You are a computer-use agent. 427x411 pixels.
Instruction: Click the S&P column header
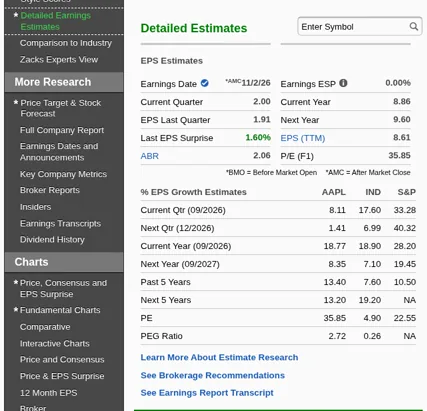tap(407, 192)
